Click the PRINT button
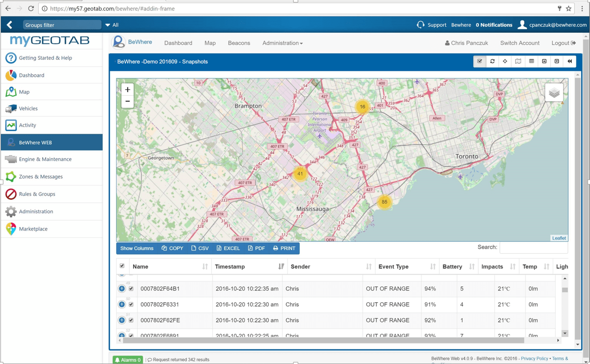The width and height of the screenshot is (590, 364). pos(284,248)
